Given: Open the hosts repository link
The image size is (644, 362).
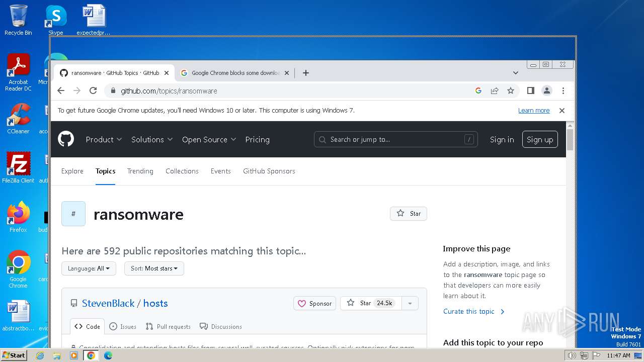Looking at the screenshot, I should [x=155, y=303].
